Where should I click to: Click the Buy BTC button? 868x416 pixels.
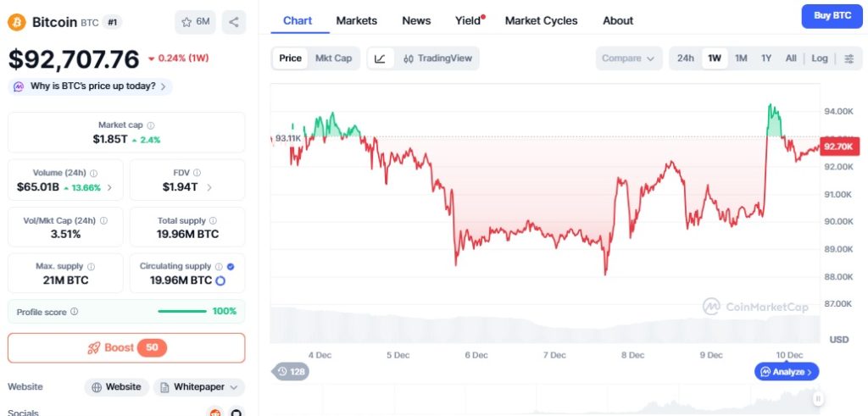coord(832,16)
